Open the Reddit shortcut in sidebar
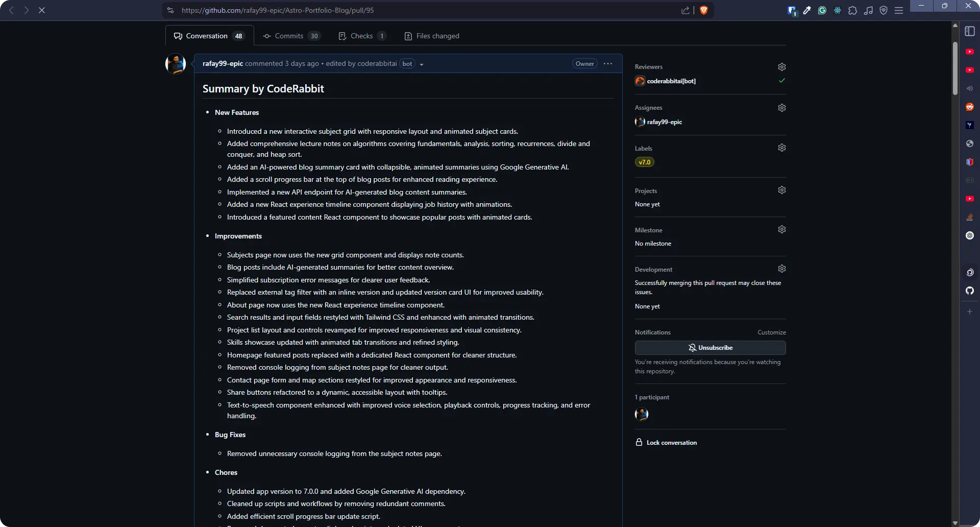The height and width of the screenshot is (527, 980). pyautogui.click(x=970, y=107)
